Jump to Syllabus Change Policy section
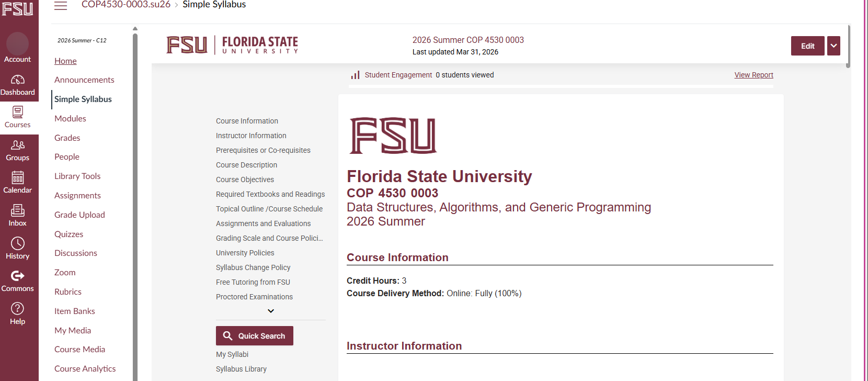Image resolution: width=868 pixels, height=381 pixels. coord(253,267)
